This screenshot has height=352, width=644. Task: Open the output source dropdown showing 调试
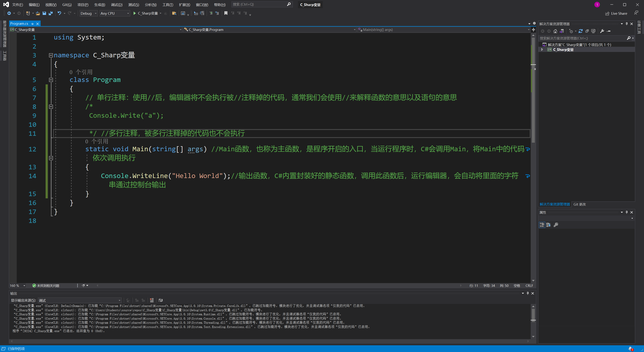point(80,300)
